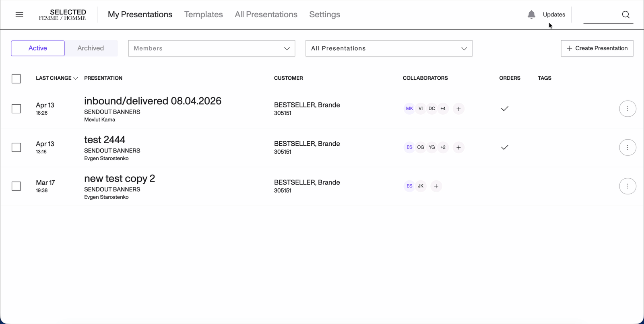Click the search magnifier icon
Image resolution: width=644 pixels, height=324 pixels.
[x=625, y=15]
